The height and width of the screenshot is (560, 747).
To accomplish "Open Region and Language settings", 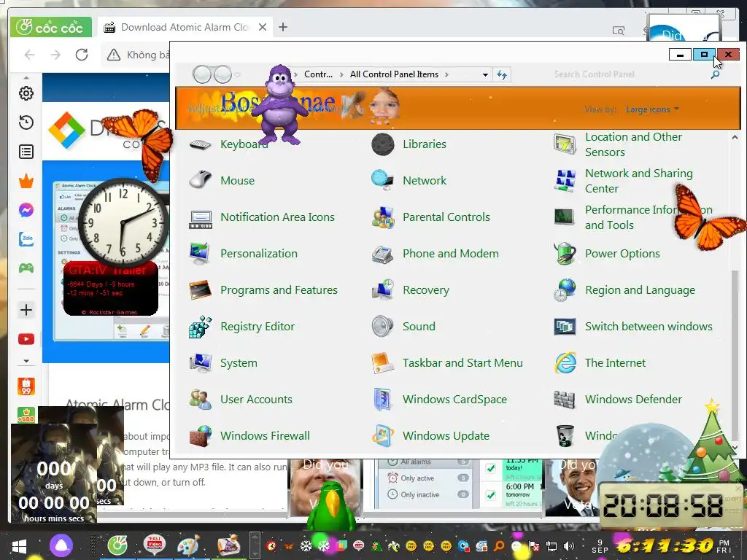I will point(624,290).
